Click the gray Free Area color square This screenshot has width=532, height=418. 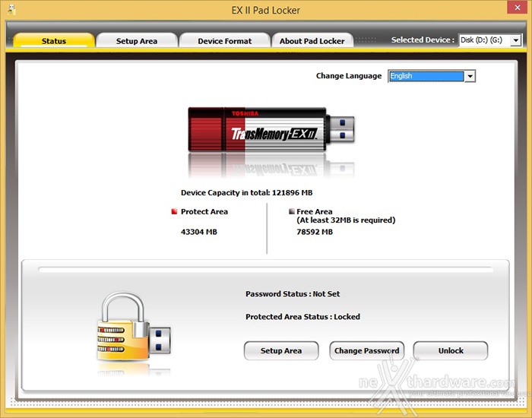(x=291, y=211)
